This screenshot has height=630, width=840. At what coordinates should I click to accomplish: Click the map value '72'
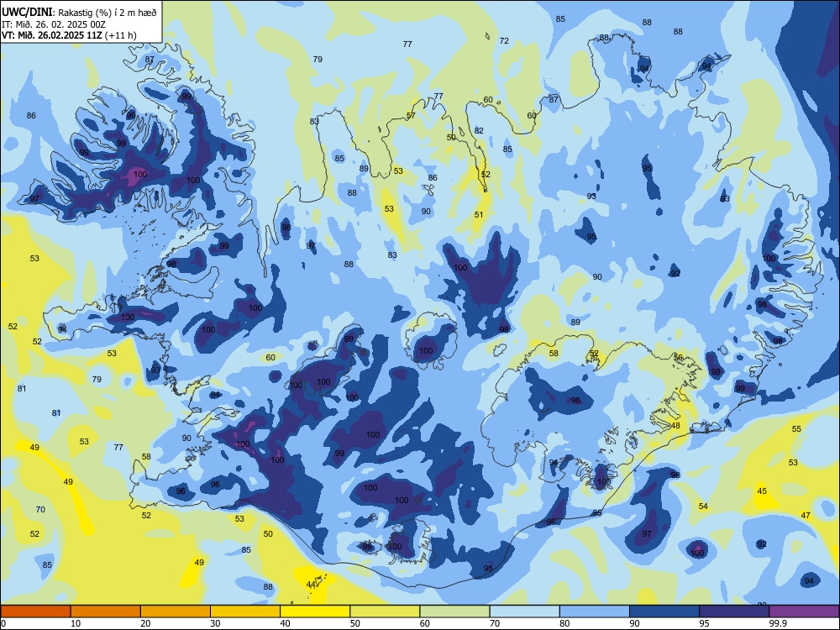click(503, 40)
